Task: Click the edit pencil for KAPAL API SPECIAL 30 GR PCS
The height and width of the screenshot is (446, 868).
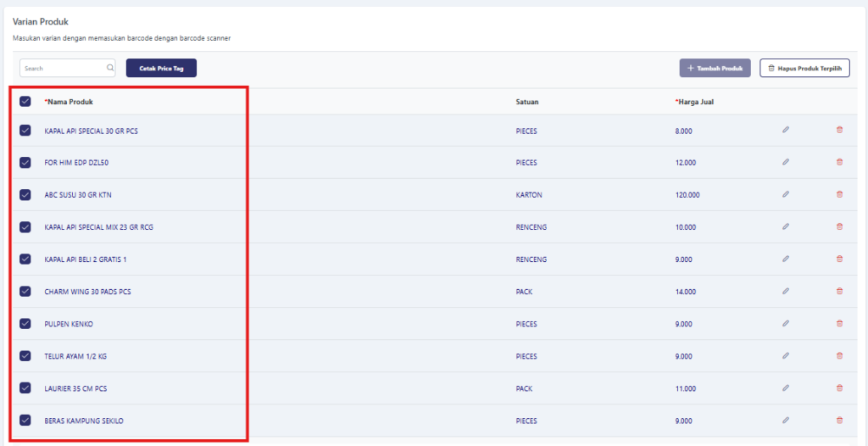Action: click(785, 130)
